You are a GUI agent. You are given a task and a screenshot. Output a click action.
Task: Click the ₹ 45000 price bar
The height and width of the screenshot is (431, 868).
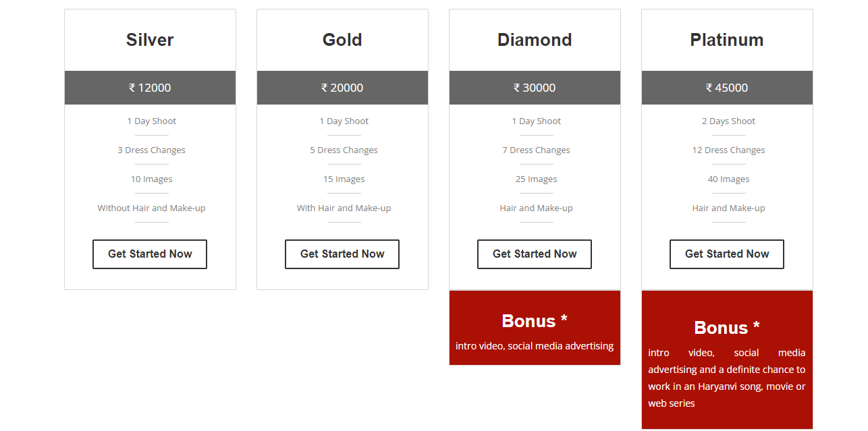pos(727,88)
